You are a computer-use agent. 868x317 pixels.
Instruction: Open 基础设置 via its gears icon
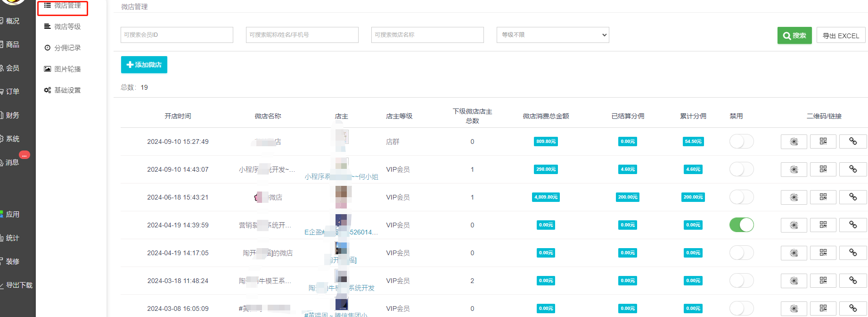coord(47,90)
